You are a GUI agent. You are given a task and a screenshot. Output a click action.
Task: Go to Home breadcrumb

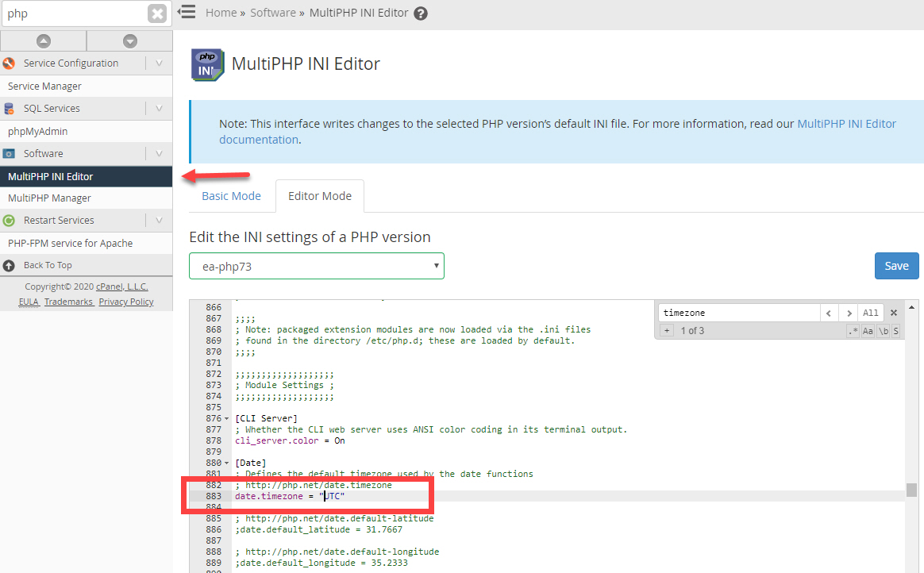click(221, 13)
